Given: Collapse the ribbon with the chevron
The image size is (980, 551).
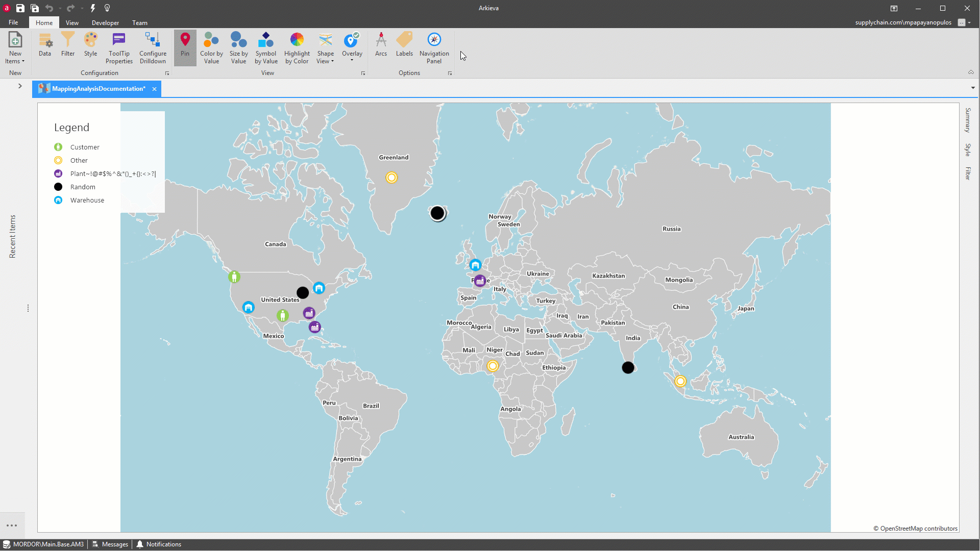Looking at the screenshot, I should [x=971, y=72].
